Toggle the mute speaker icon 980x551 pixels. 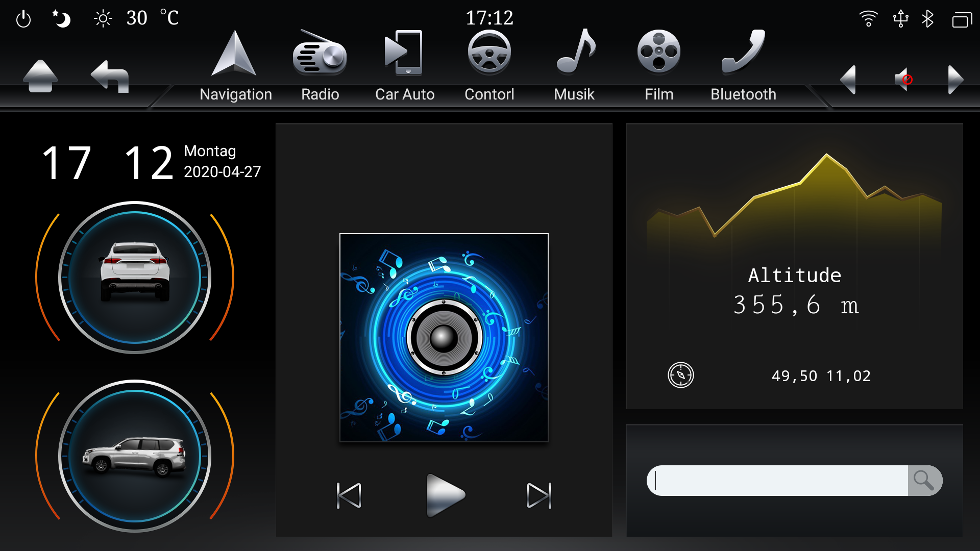[903, 79]
